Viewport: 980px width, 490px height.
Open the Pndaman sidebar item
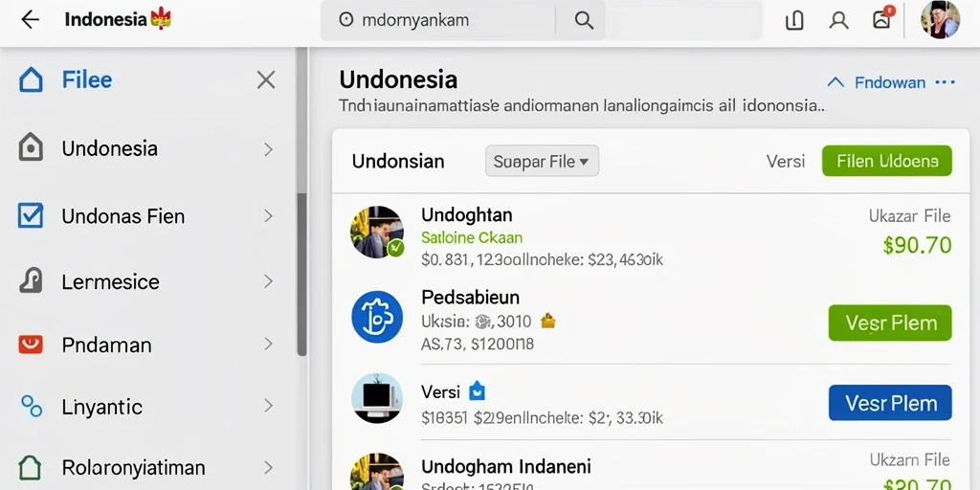[x=146, y=345]
